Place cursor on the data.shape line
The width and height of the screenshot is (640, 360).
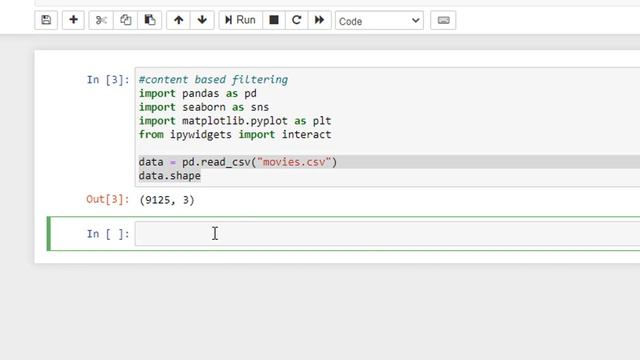[170, 176]
